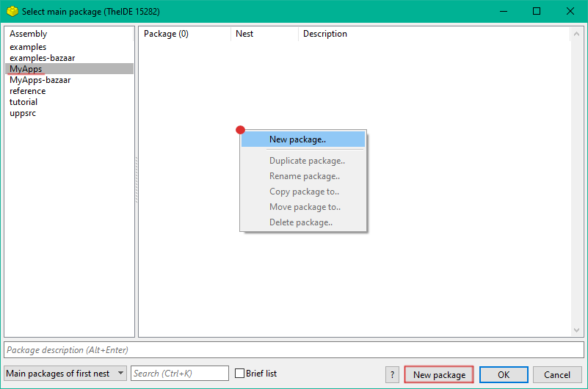Screen dimensions: 588x389
Task: Click the TheIDE yellow brick title icon
Action: point(12,12)
